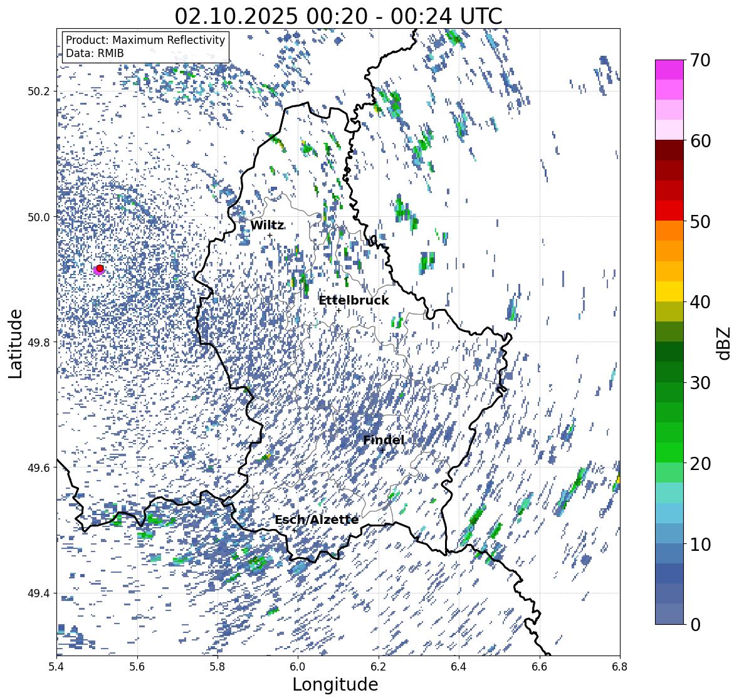
Task: Click the 30 value on colorbar
Action: [x=700, y=383]
